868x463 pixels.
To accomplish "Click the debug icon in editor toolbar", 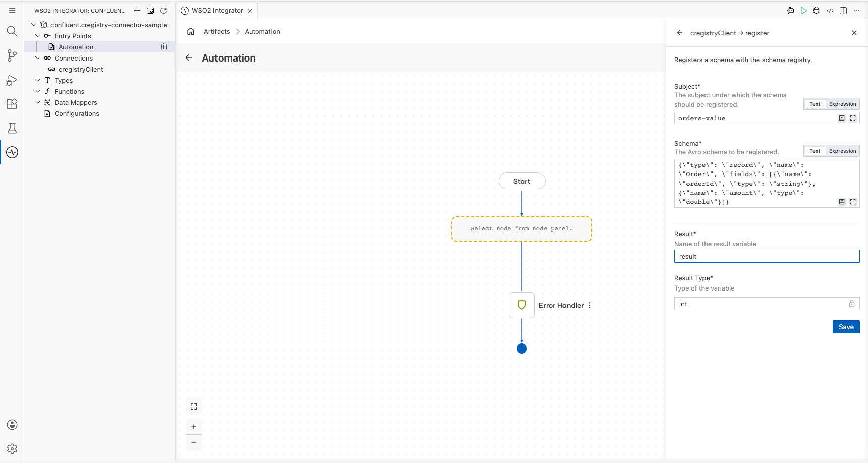I will pyautogui.click(x=817, y=10).
